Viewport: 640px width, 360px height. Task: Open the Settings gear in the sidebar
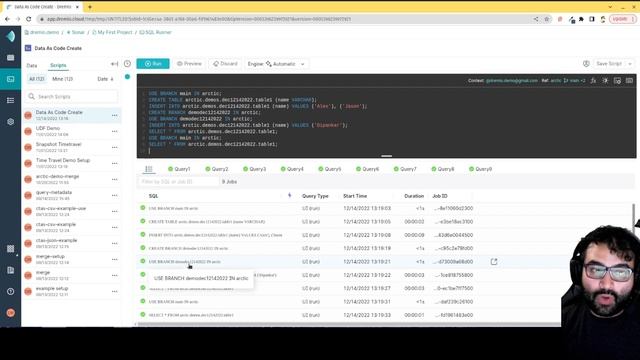coord(11,122)
